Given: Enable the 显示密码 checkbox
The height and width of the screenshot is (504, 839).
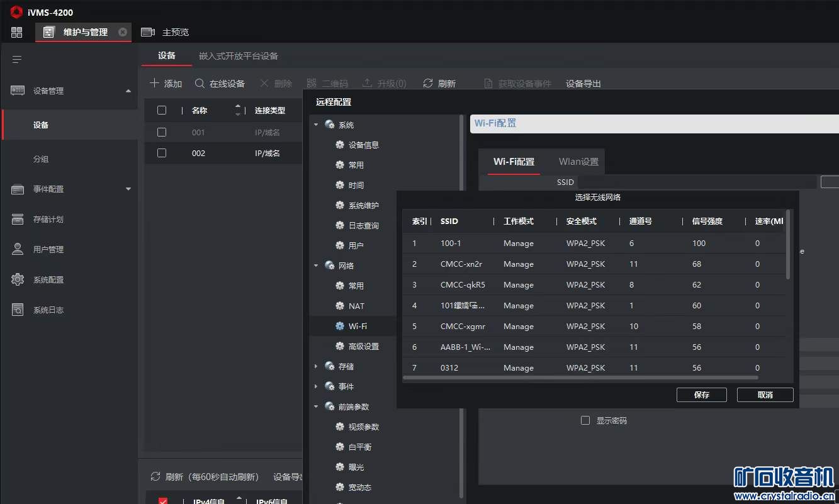Looking at the screenshot, I should (x=585, y=420).
